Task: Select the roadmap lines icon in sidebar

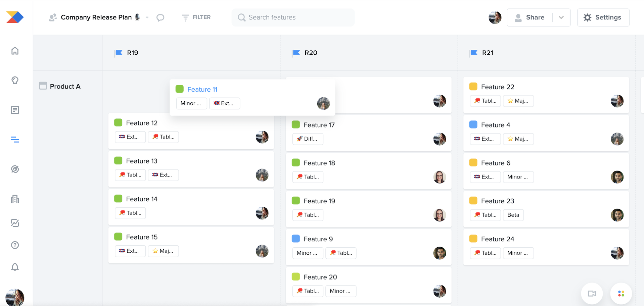Action: tap(15, 140)
